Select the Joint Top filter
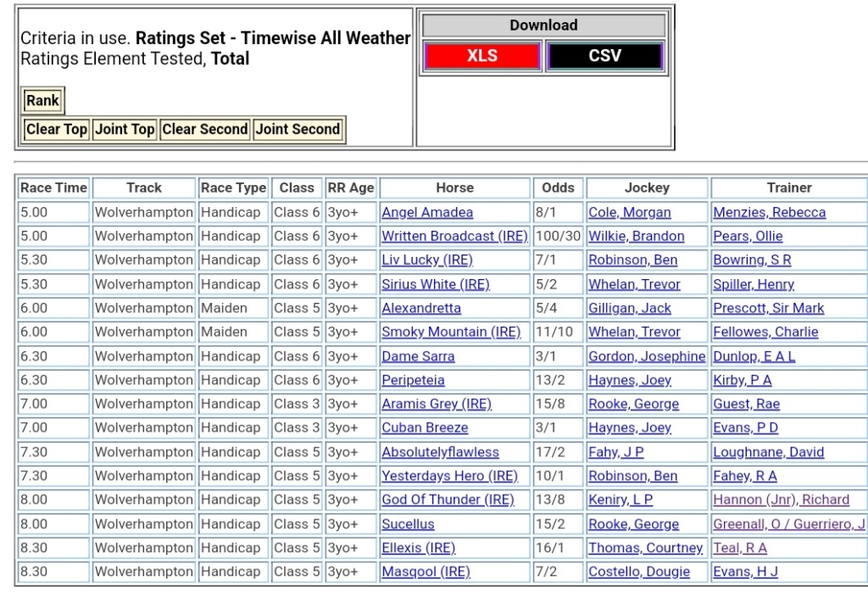The image size is (868, 604). 125,129
